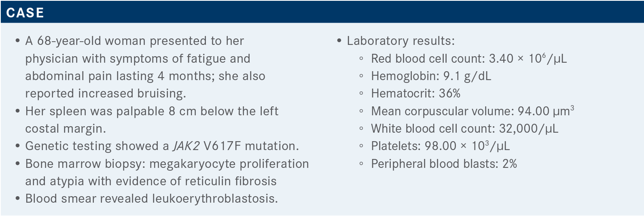Click the bullet before Laboratory results
The image size is (644, 216).
point(339,41)
